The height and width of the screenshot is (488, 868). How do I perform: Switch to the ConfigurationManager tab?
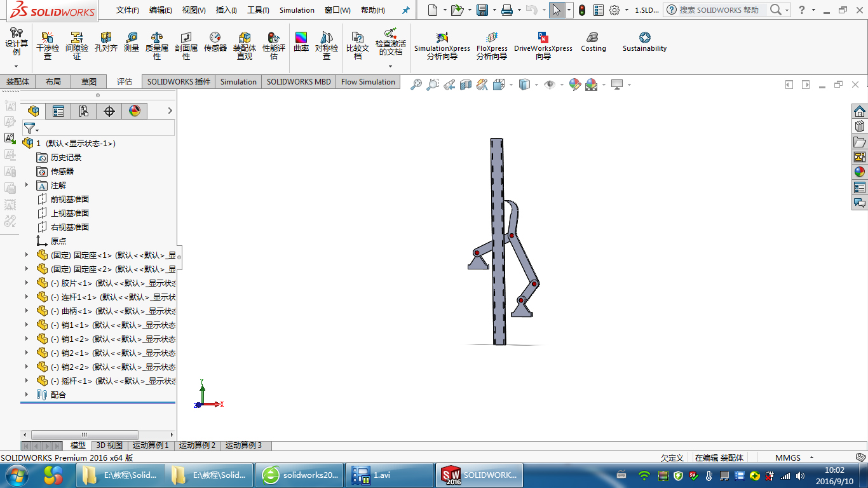pyautogui.click(x=84, y=111)
